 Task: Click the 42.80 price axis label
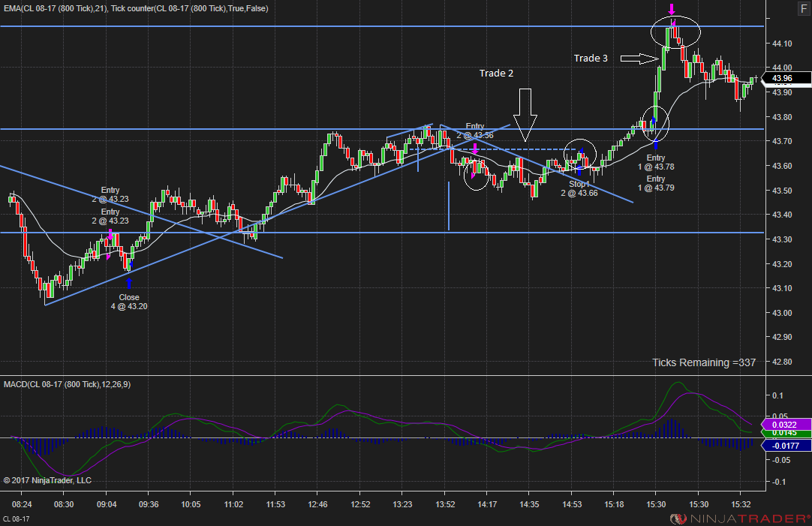point(782,362)
